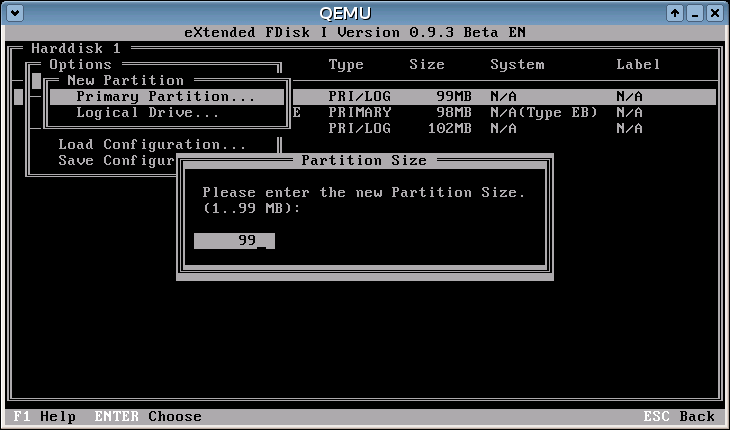The image size is (730, 430).
Task: Choose the Logical Drive... menu entry
Action: tap(148, 113)
